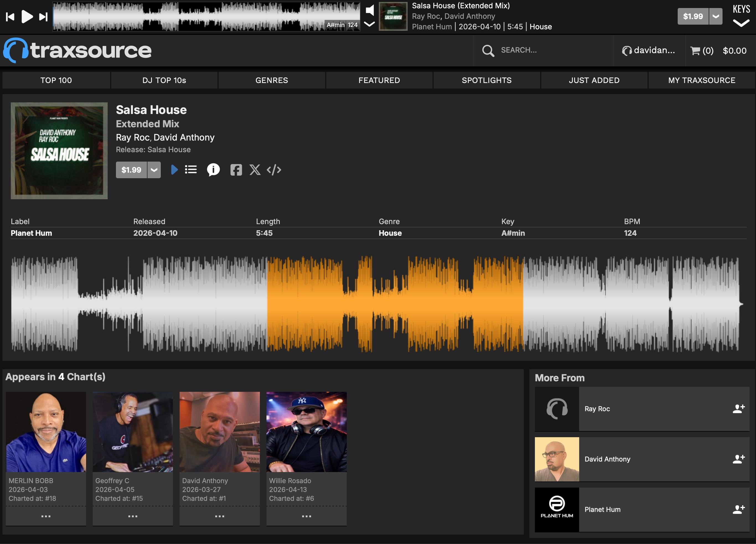Click David Anthony portrait in More From
Viewport: 756px width, 544px height.
557,459
